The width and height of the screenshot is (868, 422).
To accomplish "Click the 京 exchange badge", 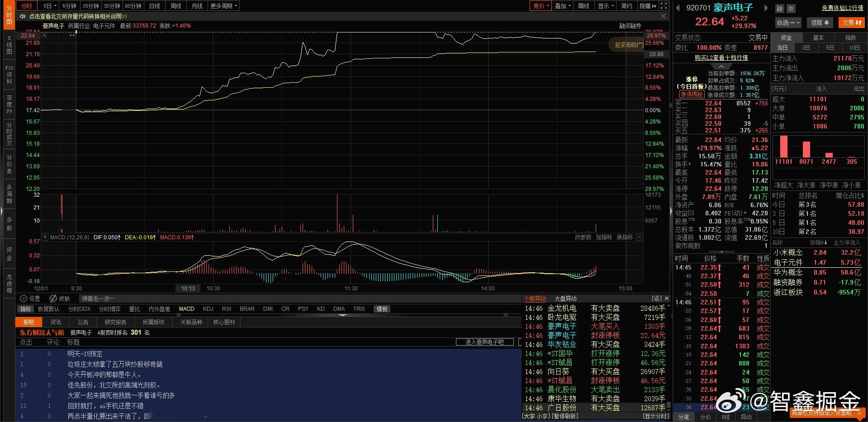I will click(791, 9).
